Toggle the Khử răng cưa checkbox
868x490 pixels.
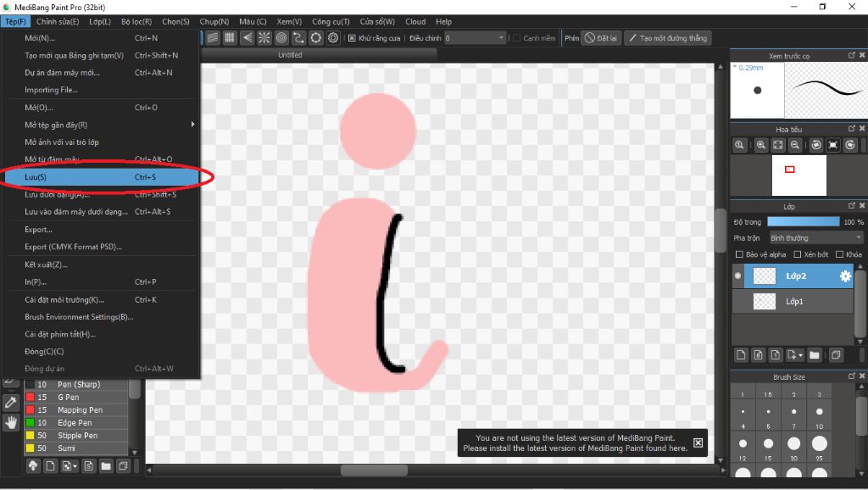click(352, 38)
